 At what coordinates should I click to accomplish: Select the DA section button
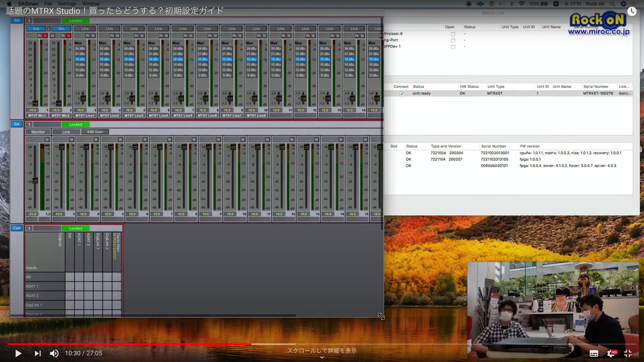17,124
